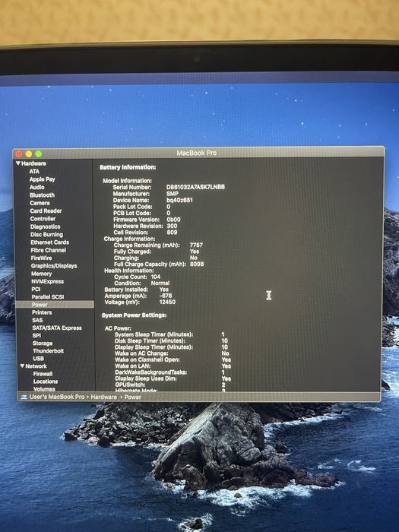Screen dimensions: 399x532
Task: Select Printers in the sidebar
Action: 42,312
